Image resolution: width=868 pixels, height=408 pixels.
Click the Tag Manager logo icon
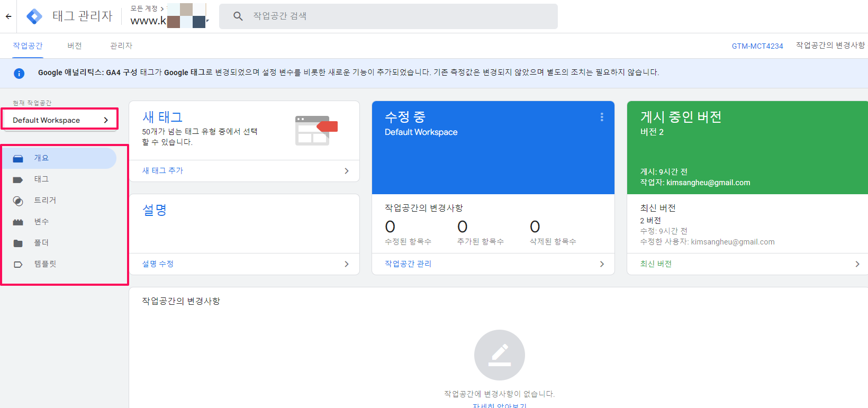point(34,16)
